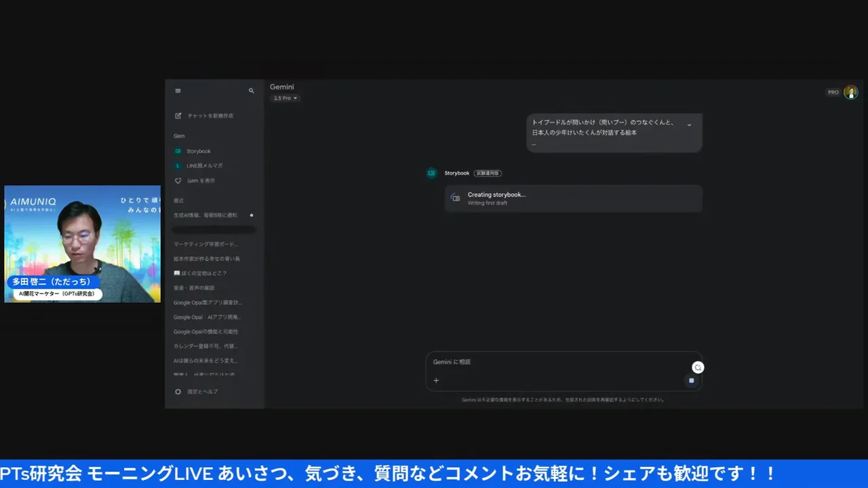This screenshot has height=488, width=868.
Task: Click the sidebar search magnifier icon
Action: tap(252, 91)
